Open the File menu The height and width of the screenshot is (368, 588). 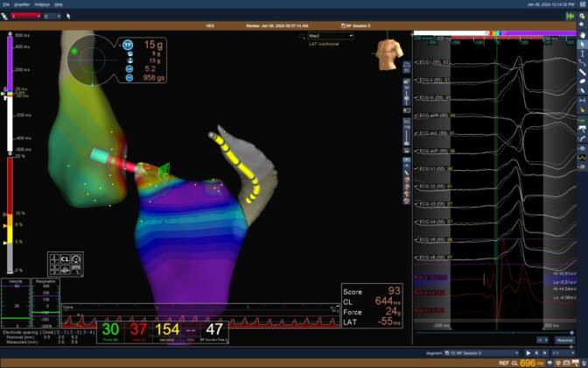click(6, 4)
